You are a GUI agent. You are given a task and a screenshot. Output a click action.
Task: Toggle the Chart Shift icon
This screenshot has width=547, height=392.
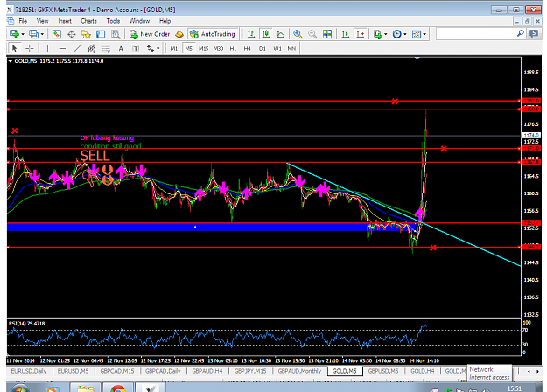click(x=360, y=34)
